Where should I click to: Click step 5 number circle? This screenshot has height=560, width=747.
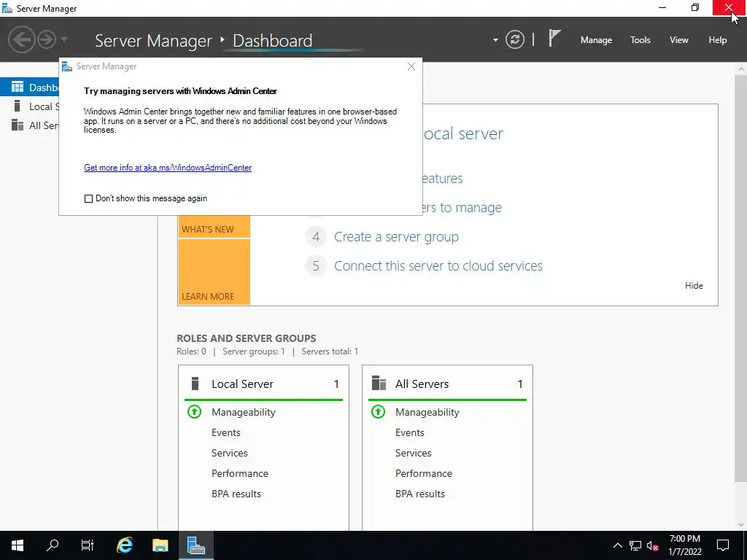316,265
